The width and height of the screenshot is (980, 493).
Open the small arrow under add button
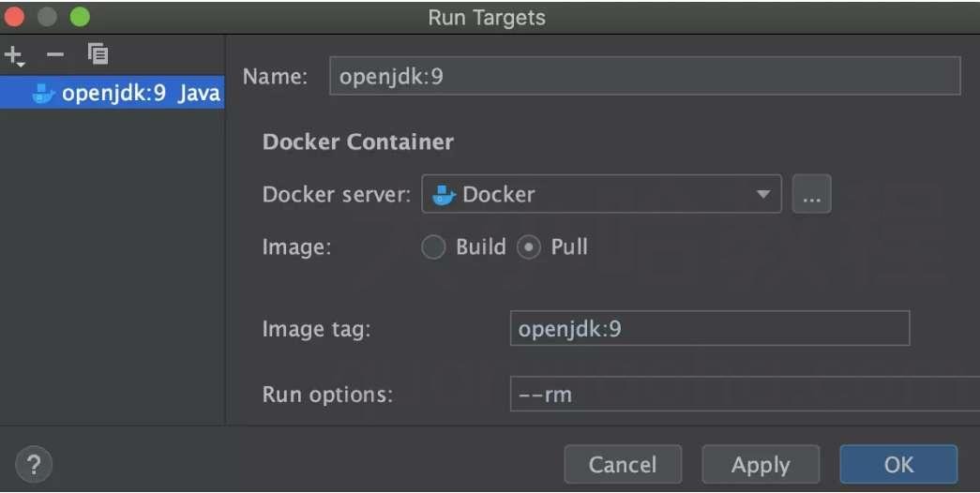click(x=20, y=65)
